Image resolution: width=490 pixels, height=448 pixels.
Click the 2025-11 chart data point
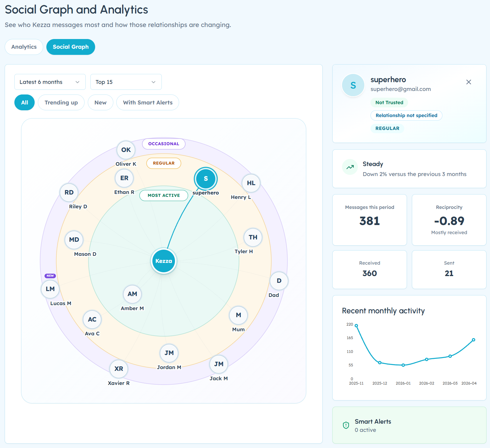tap(356, 326)
